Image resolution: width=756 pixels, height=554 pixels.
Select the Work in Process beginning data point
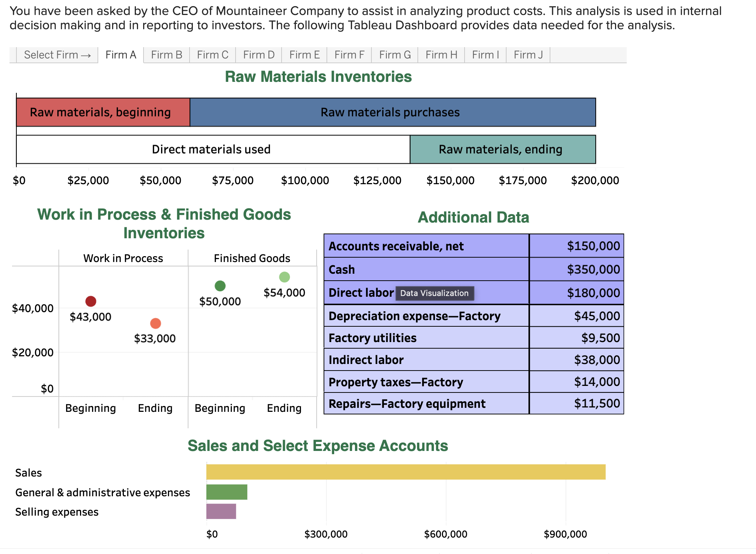(x=91, y=301)
